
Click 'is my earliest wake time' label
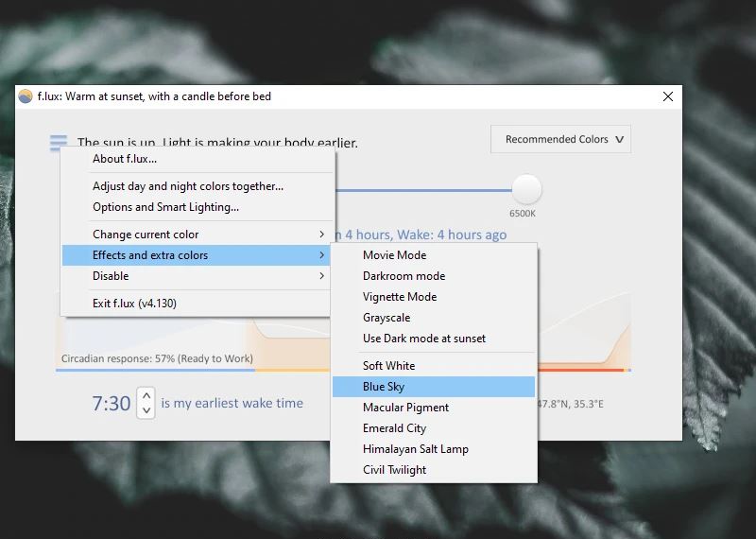[x=232, y=403]
